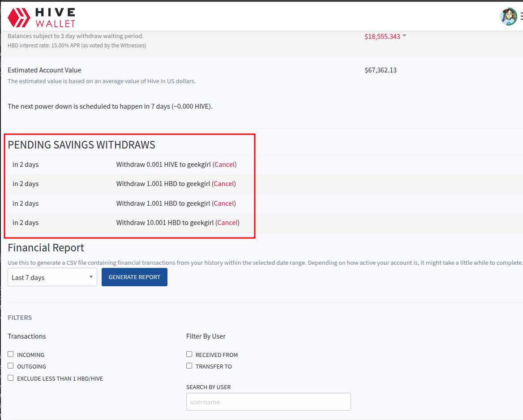Cancel the first 1.001 HBD withdrawal

(x=224, y=184)
